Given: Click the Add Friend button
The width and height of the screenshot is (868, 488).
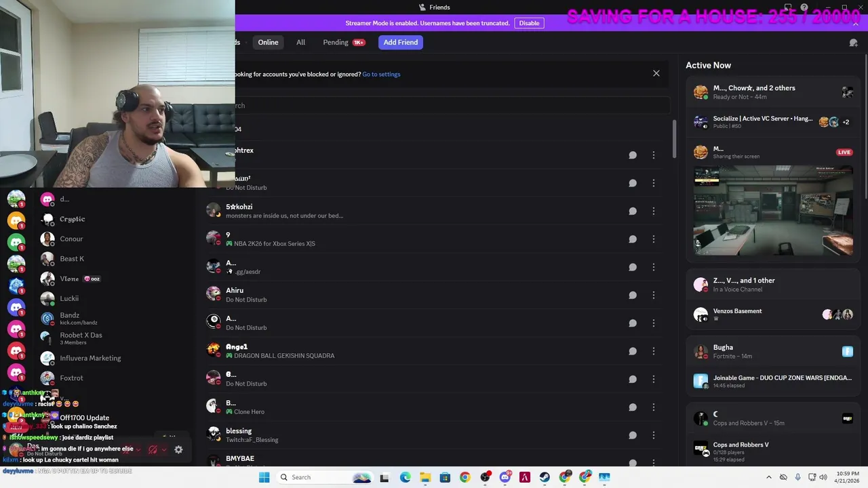Looking at the screenshot, I should (x=401, y=42).
